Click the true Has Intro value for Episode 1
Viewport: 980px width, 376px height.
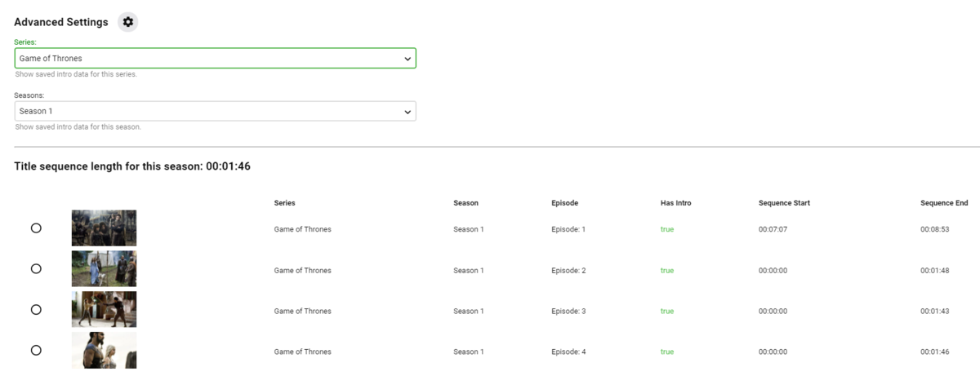point(667,229)
